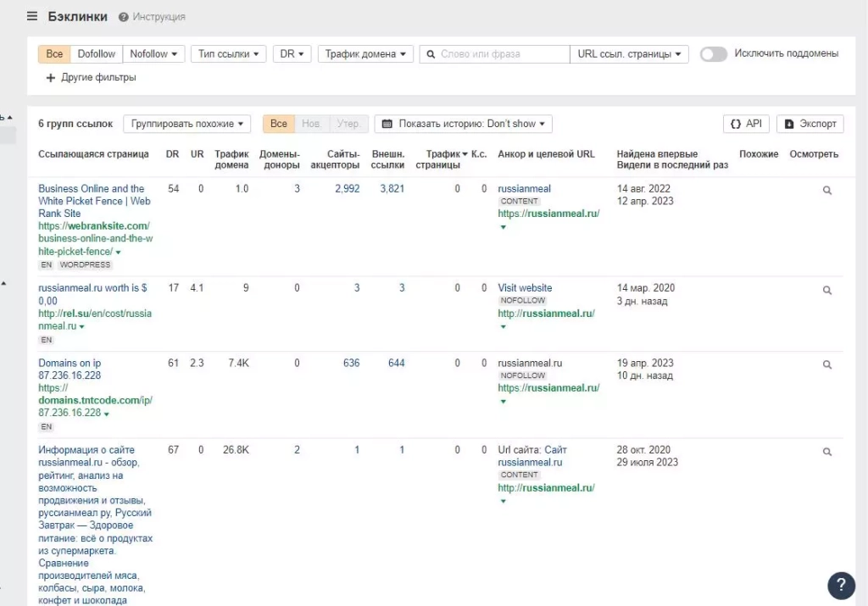Click the 2,992 linked domains value
868x606 pixels.
pyautogui.click(x=347, y=189)
